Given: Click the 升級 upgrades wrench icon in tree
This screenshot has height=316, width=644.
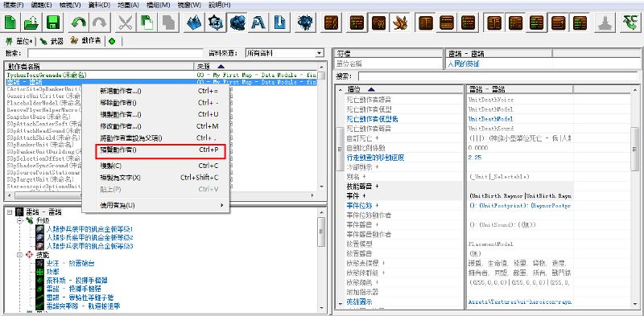Looking at the screenshot, I should click(29, 221).
